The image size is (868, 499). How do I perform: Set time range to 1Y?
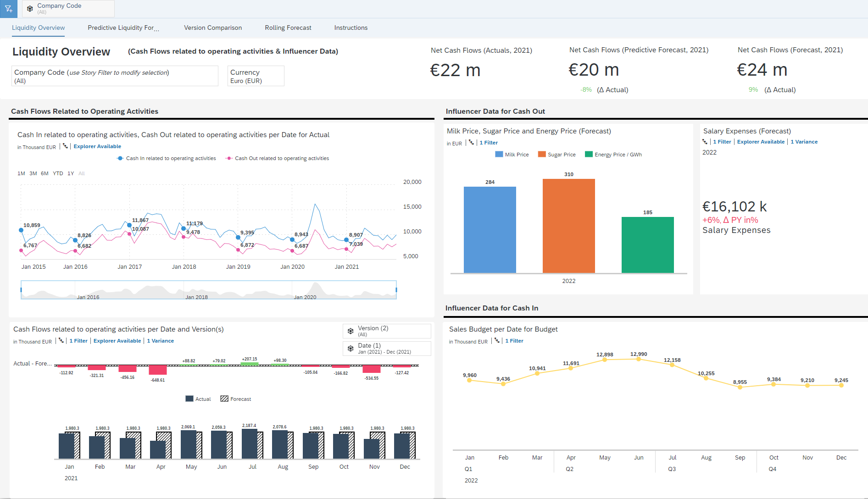click(71, 173)
